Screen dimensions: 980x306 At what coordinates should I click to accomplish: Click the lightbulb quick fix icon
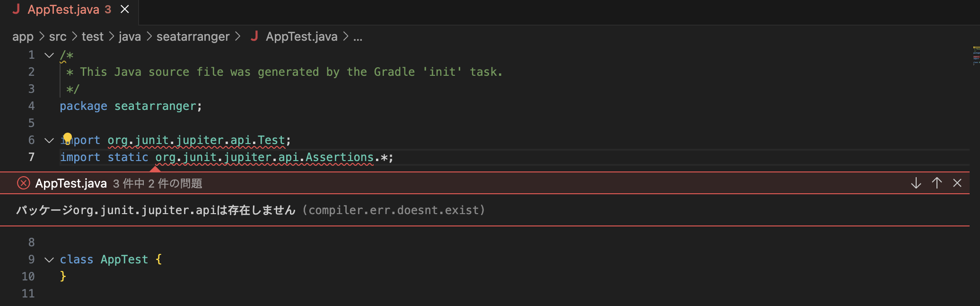coord(67,138)
